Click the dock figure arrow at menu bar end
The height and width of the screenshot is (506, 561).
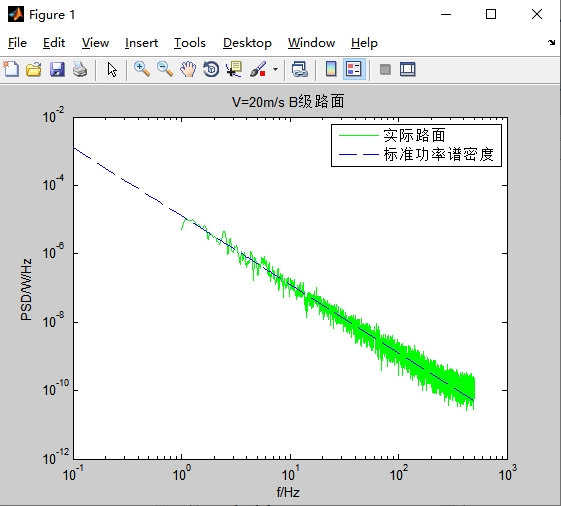(x=551, y=43)
